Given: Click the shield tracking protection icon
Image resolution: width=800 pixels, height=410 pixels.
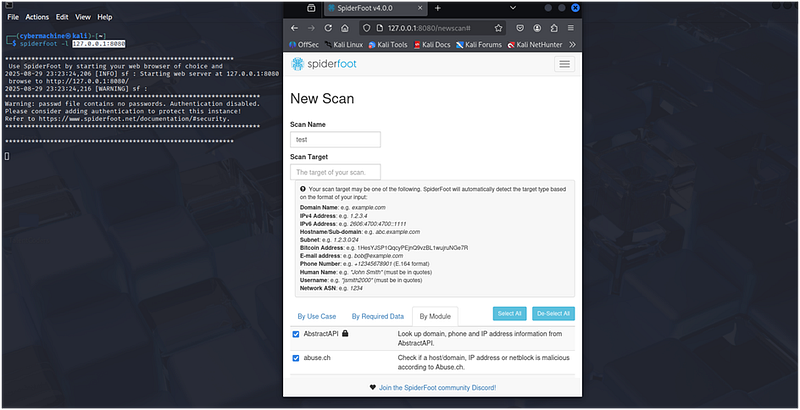Looking at the screenshot, I should [x=366, y=28].
